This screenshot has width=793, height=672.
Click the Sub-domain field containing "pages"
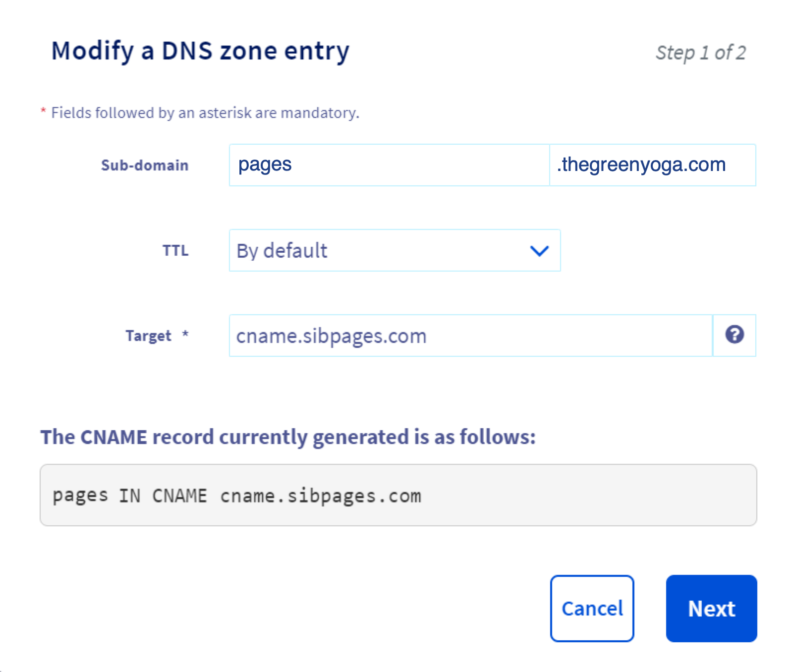tap(389, 165)
